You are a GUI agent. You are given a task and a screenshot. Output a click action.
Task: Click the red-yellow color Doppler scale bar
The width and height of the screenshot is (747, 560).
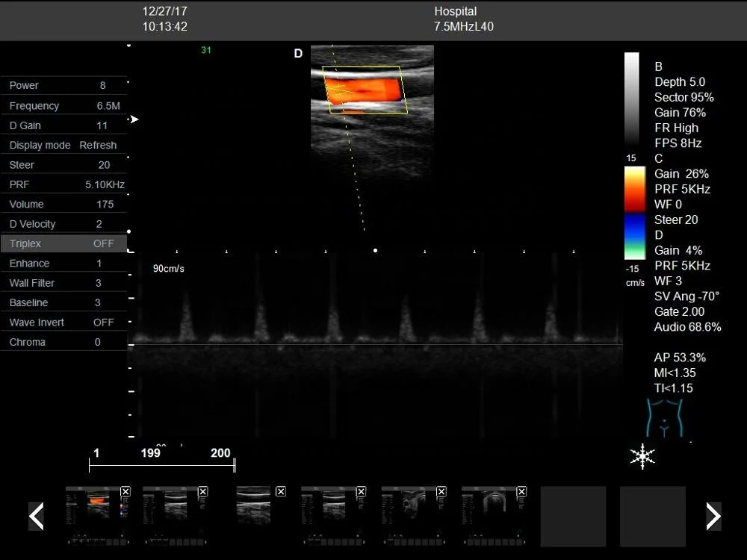pyautogui.click(x=635, y=189)
